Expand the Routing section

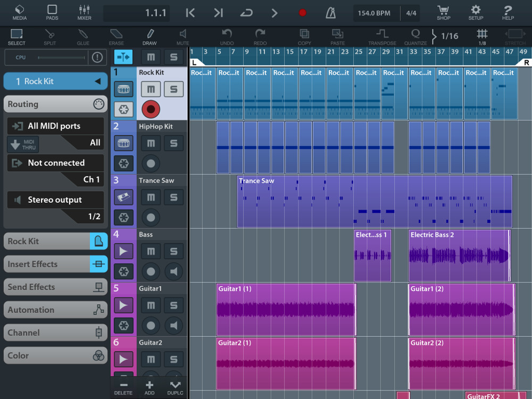(55, 104)
